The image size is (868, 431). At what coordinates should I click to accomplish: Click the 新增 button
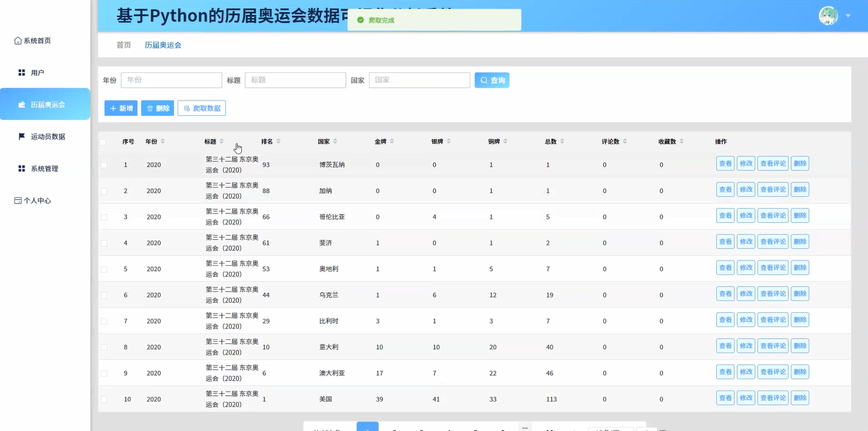point(121,108)
